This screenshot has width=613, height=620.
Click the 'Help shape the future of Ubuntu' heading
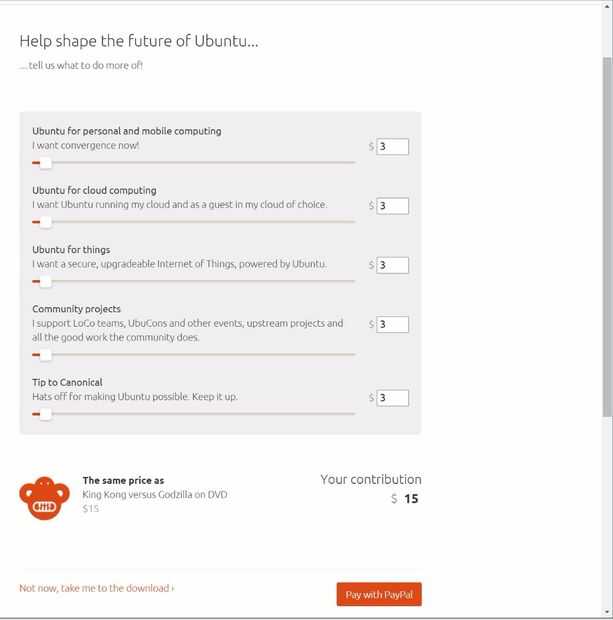tap(139, 42)
